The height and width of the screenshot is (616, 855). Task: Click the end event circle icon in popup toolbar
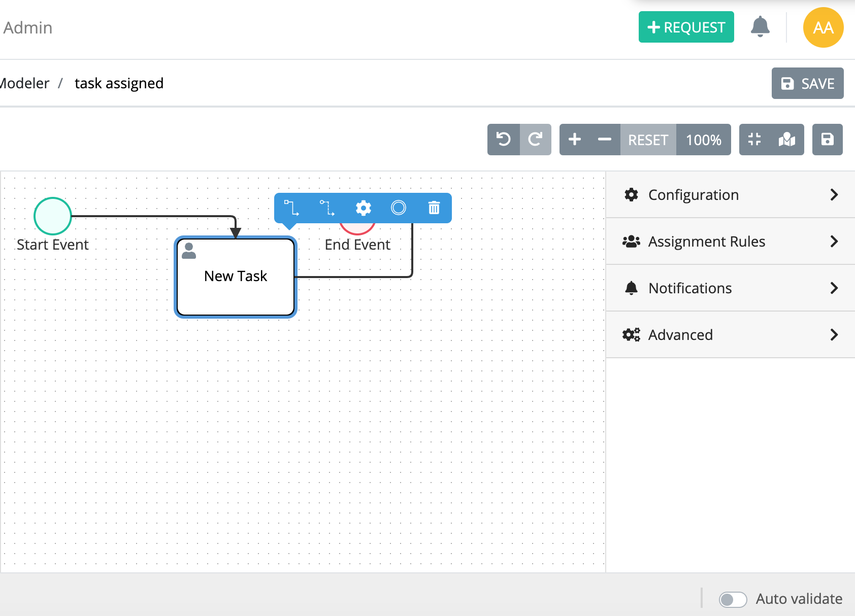tap(399, 208)
